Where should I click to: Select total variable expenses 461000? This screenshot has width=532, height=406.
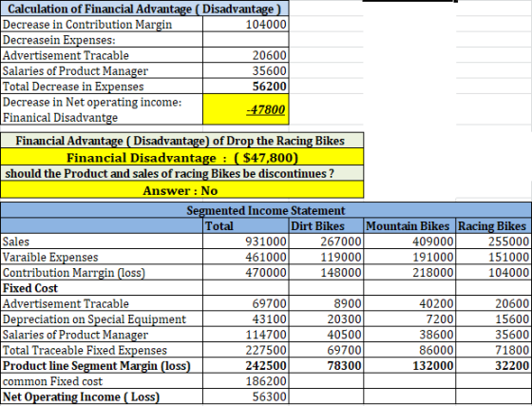[x=246, y=257]
